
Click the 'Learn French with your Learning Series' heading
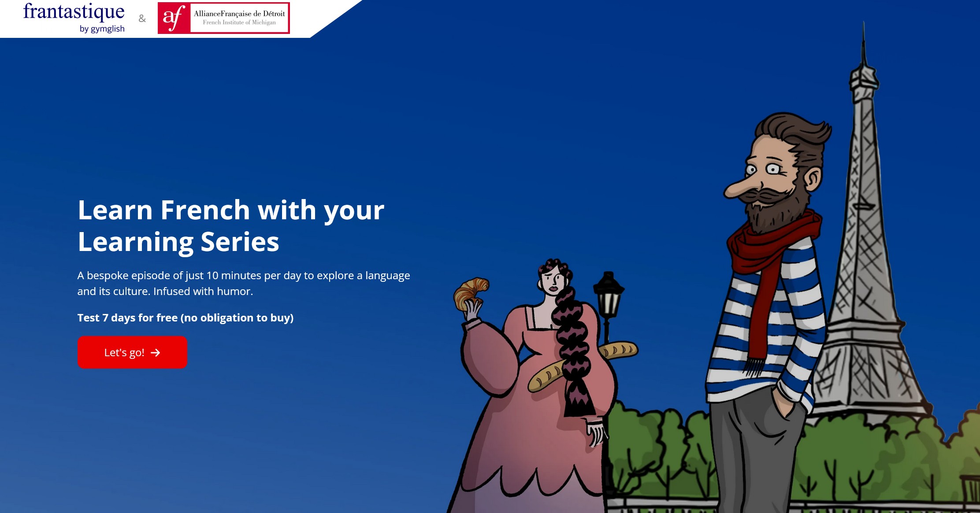(x=231, y=225)
